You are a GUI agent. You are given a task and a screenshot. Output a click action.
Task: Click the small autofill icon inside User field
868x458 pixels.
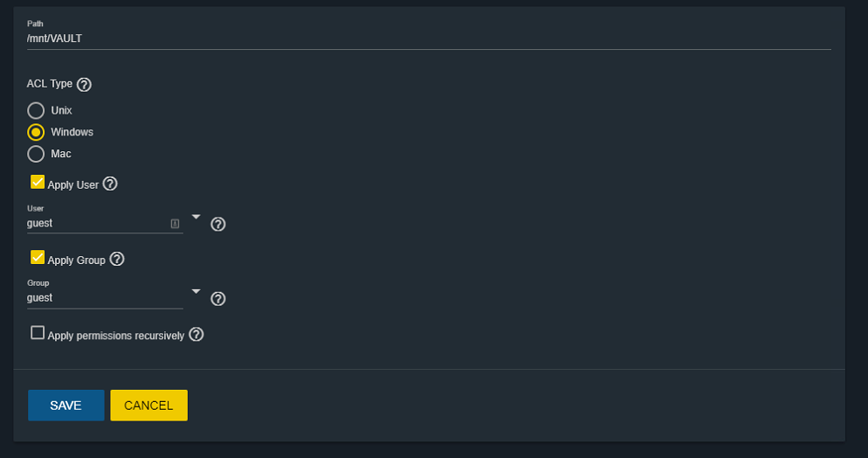(x=175, y=223)
